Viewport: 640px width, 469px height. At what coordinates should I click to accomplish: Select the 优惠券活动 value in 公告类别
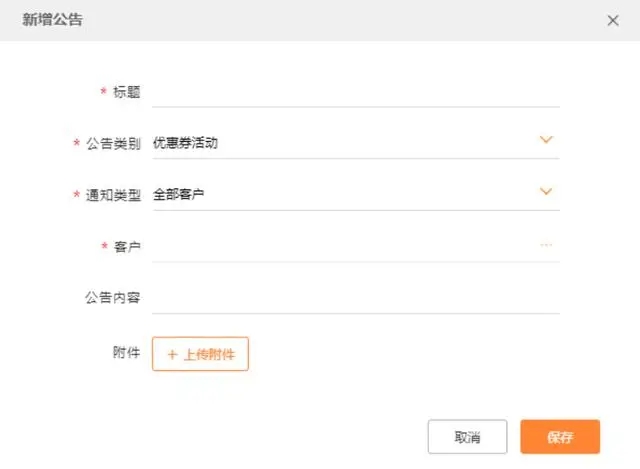coord(185,143)
